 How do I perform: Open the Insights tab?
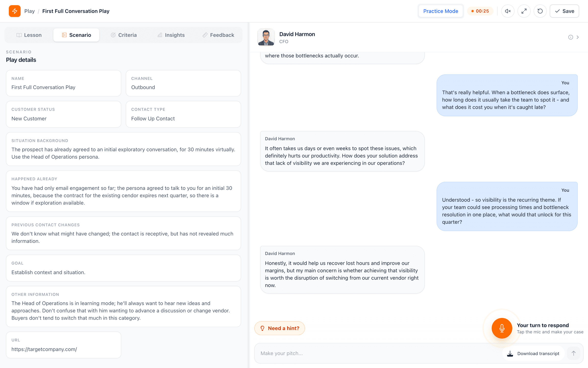click(171, 35)
